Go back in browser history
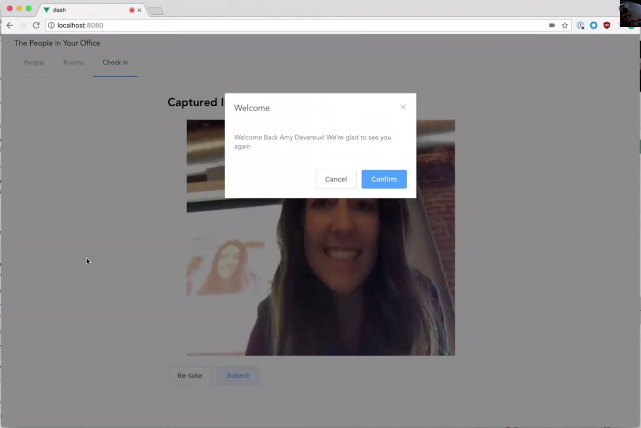The width and height of the screenshot is (641, 428). tap(10, 25)
